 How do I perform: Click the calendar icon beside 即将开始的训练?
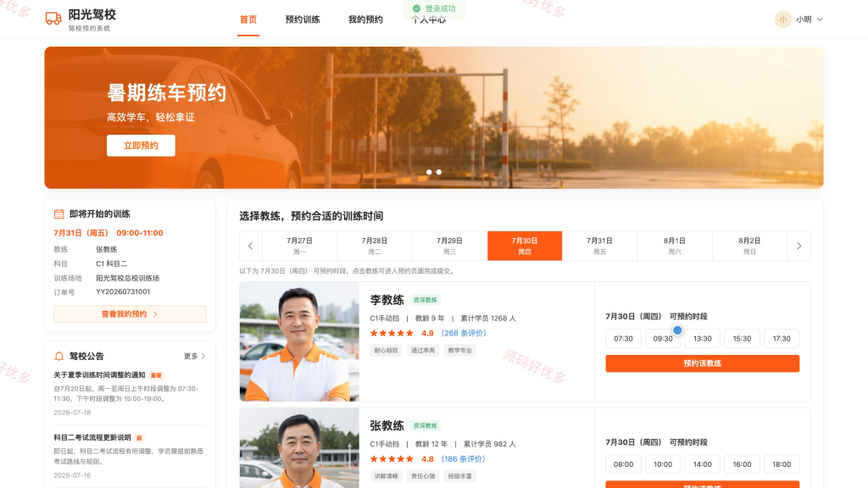tap(58, 213)
